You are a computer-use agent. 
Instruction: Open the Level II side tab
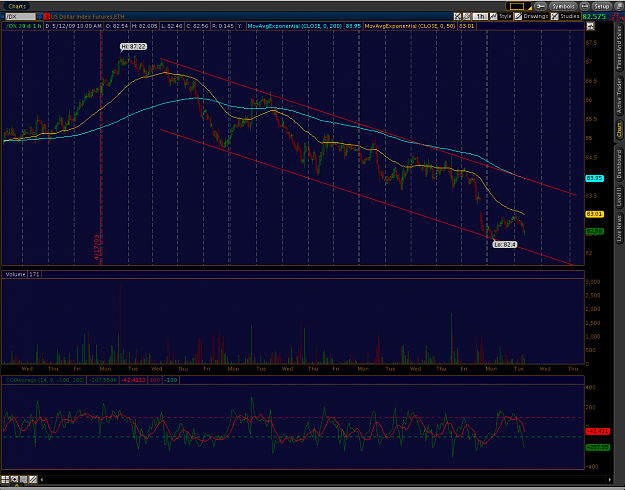click(x=619, y=197)
